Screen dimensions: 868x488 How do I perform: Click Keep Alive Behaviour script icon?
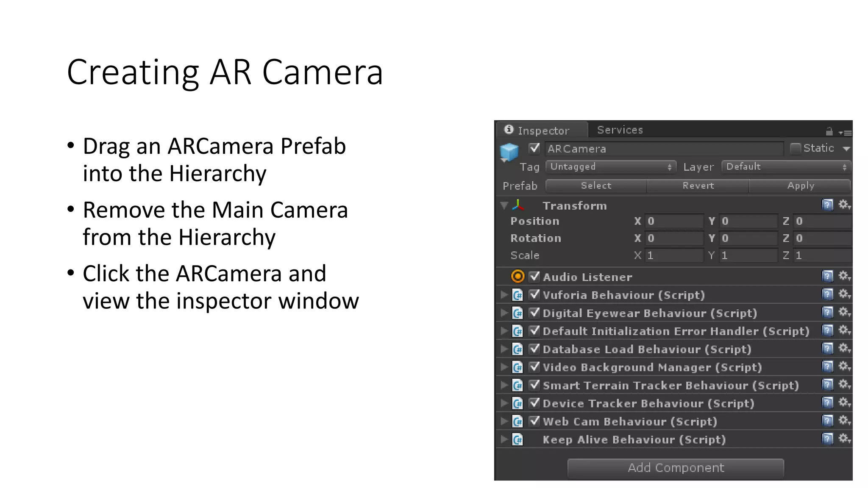click(x=517, y=440)
